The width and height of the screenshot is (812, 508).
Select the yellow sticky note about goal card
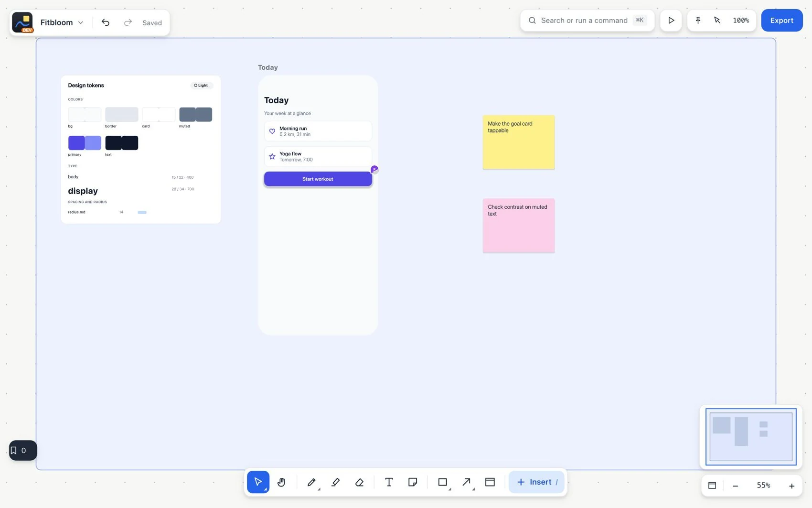[519, 142]
